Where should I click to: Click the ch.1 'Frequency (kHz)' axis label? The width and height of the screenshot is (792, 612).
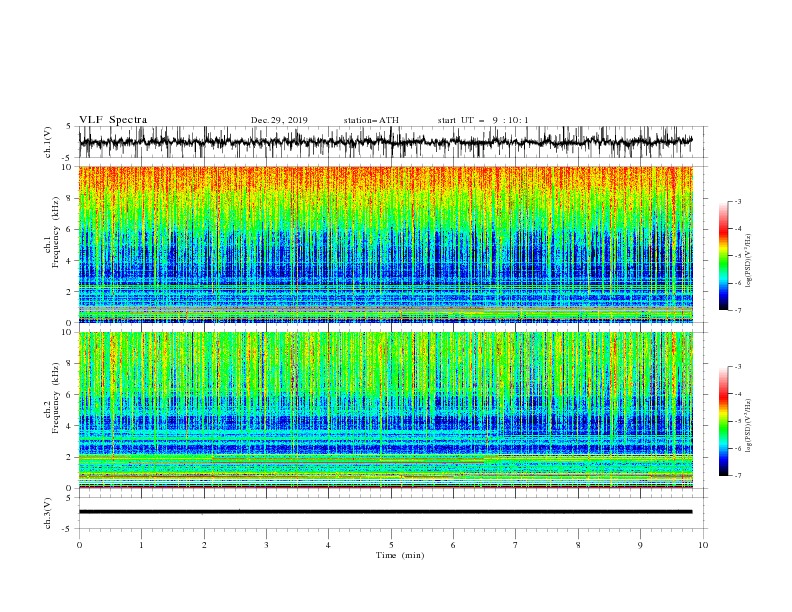(x=55, y=232)
